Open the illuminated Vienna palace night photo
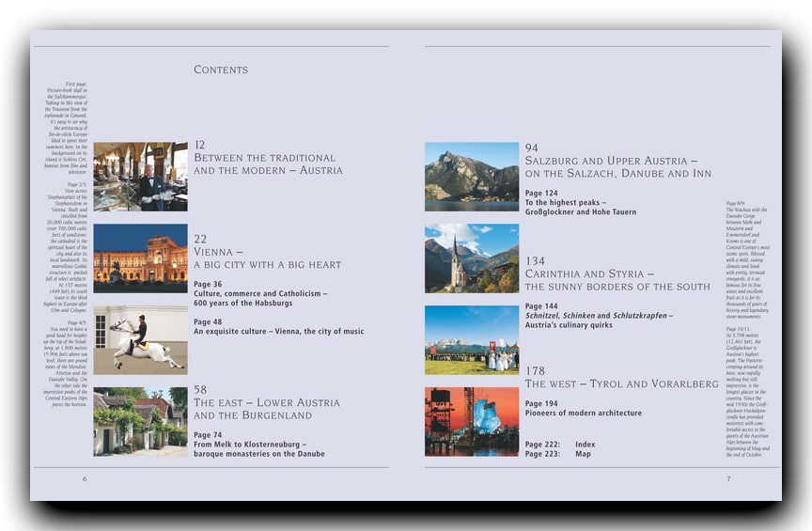 click(140, 254)
